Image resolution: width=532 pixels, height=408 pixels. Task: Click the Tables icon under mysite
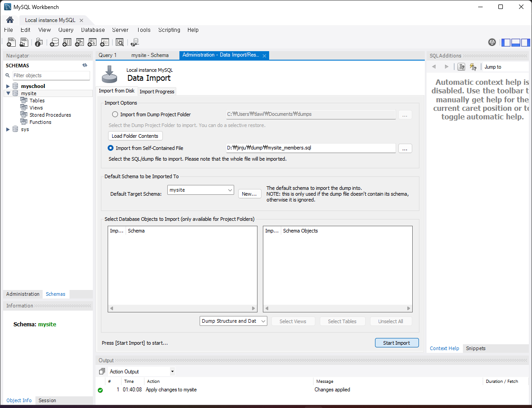pyautogui.click(x=24, y=100)
